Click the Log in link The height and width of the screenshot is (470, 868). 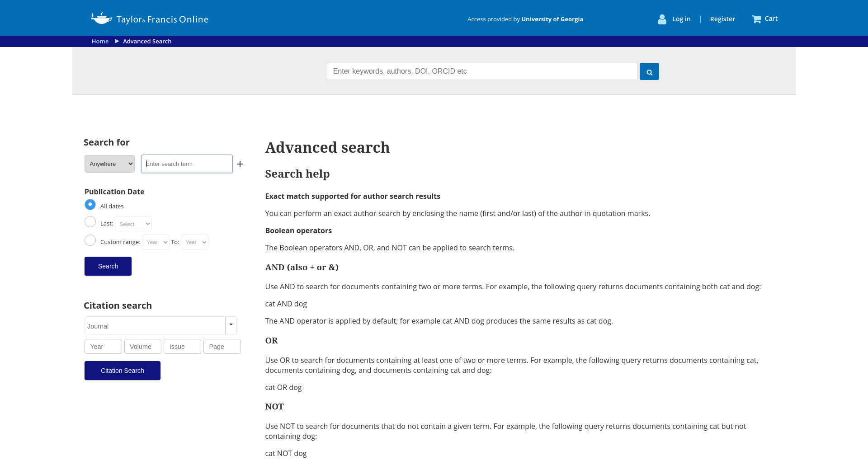(x=681, y=19)
